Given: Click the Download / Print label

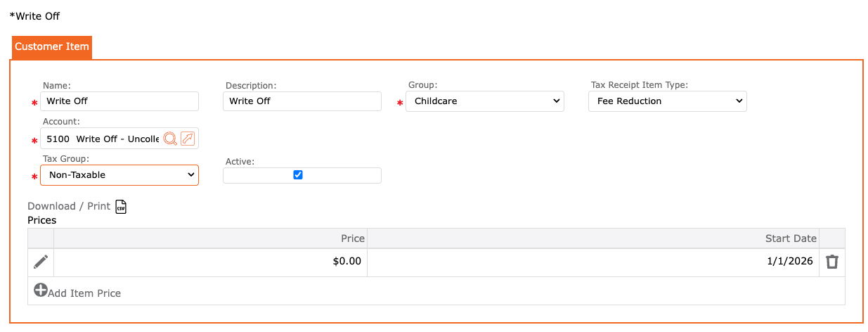Looking at the screenshot, I should [x=69, y=206].
